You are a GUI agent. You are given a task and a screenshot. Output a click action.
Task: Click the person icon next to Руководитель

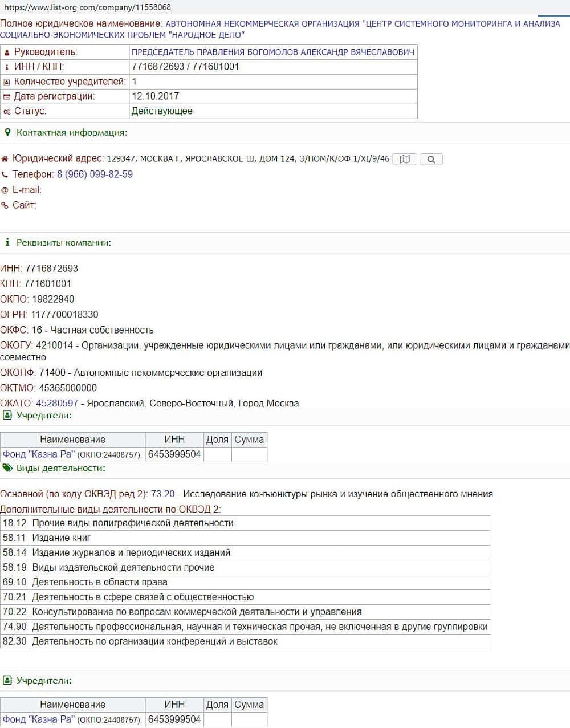click(7, 52)
